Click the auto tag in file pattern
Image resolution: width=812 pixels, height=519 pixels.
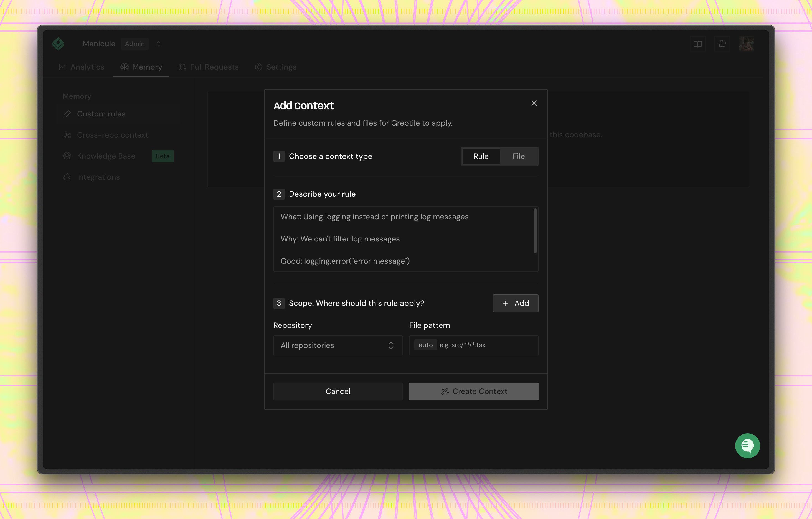point(426,345)
